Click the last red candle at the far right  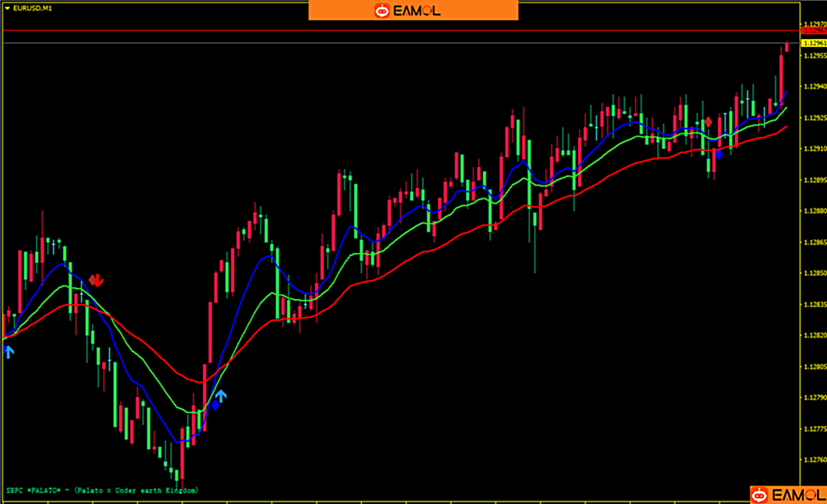(x=786, y=46)
